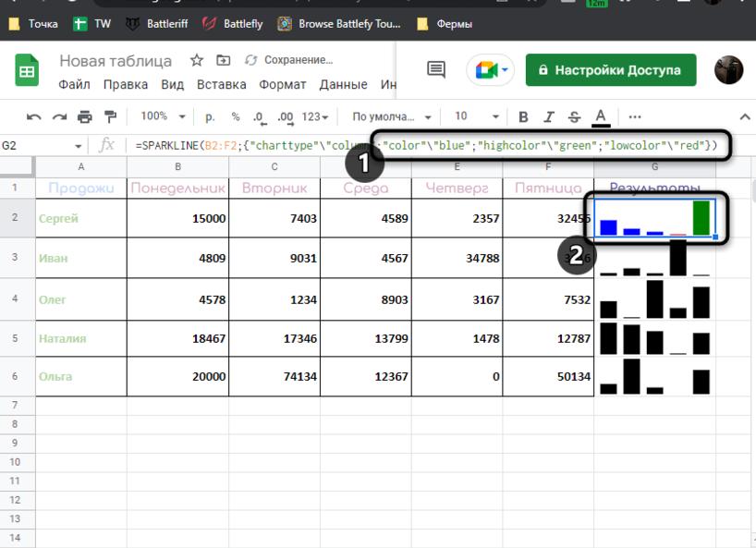Star the document Новая таблица
The width and height of the screenshot is (756, 548).
pos(196,61)
